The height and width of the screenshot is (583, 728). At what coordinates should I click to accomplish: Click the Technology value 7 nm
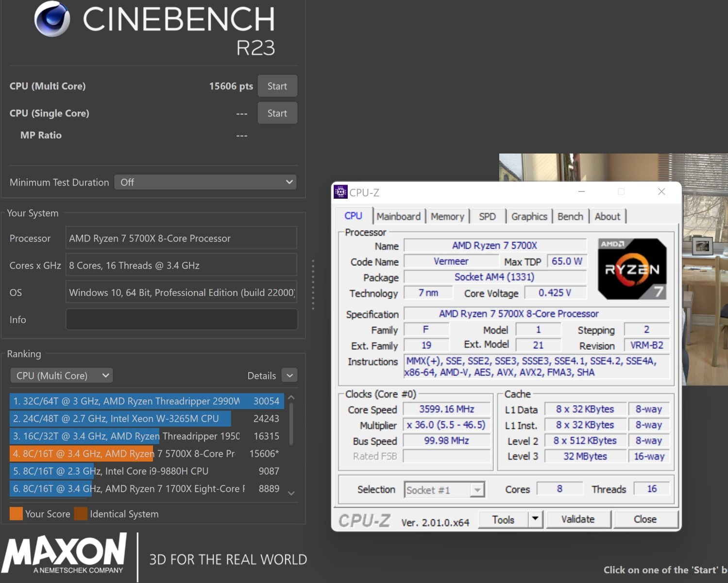(x=428, y=292)
